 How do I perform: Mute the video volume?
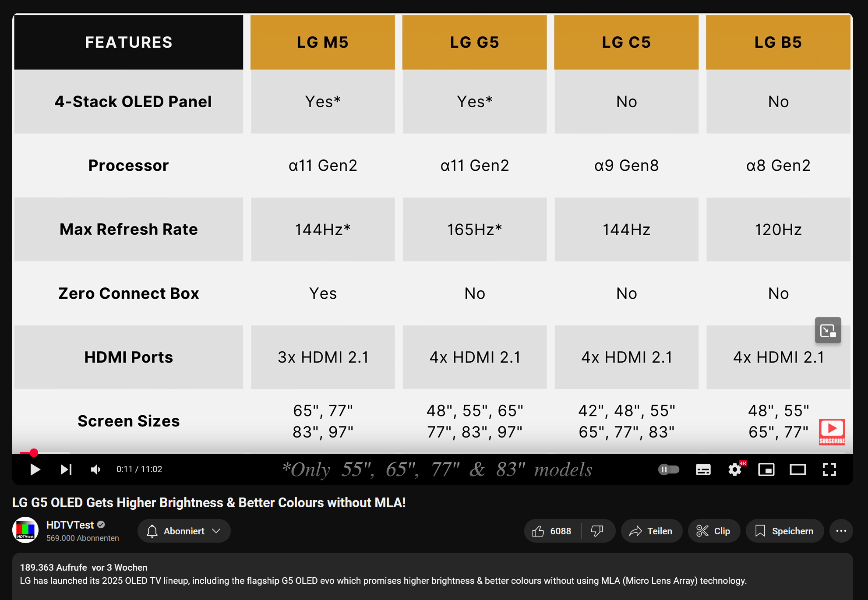[x=95, y=469]
